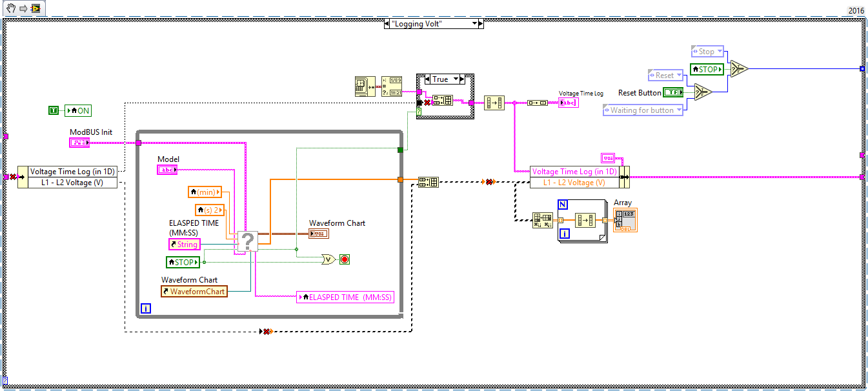Click the Reset Button boolean terminal

674,93
